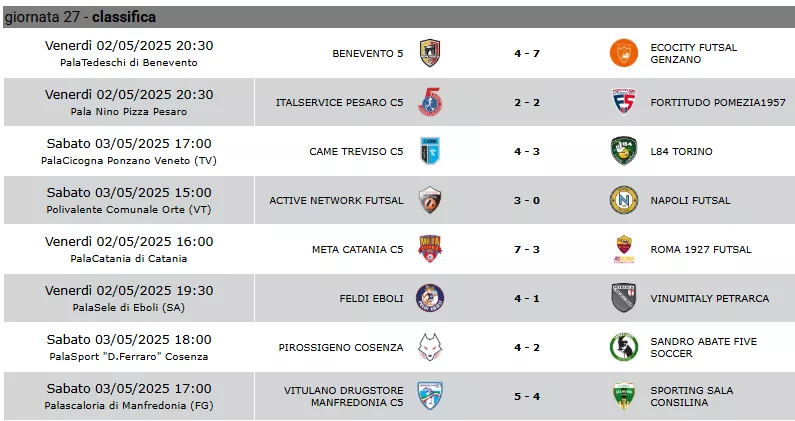Click the Came Treviso C5 badge
The height and width of the screenshot is (421, 795).
430,151
